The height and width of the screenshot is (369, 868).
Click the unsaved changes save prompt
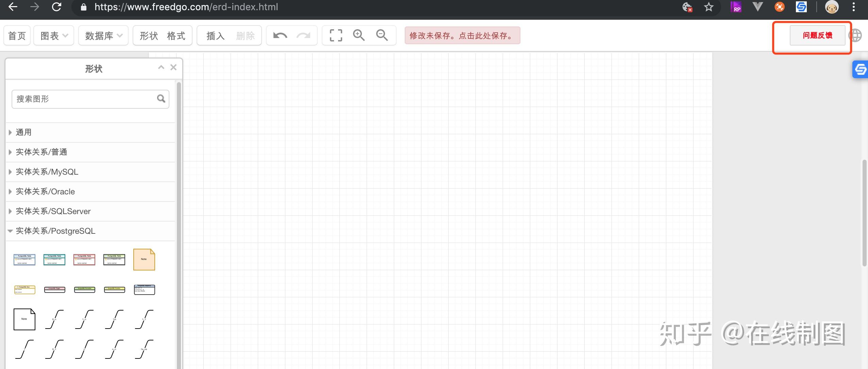click(462, 35)
